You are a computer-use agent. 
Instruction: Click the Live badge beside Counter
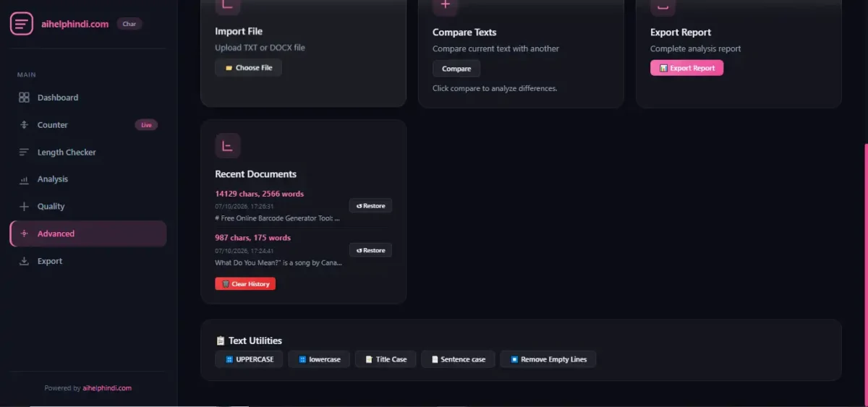(146, 125)
